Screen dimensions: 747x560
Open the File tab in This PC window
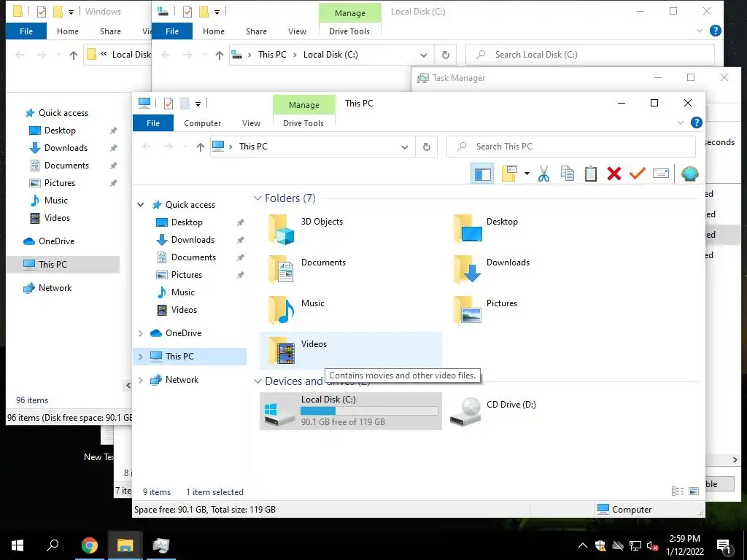pyautogui.click(x=153, y=122)
